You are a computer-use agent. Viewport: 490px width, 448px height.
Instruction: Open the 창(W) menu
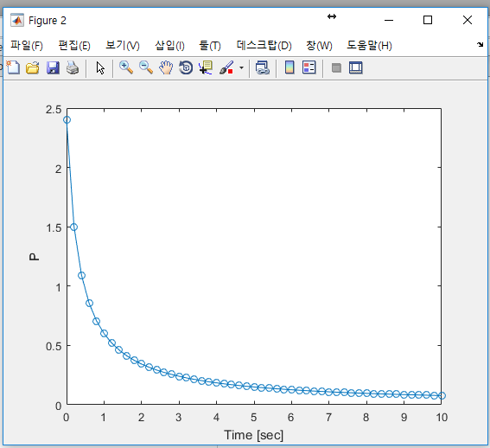[x=319, y=45]
